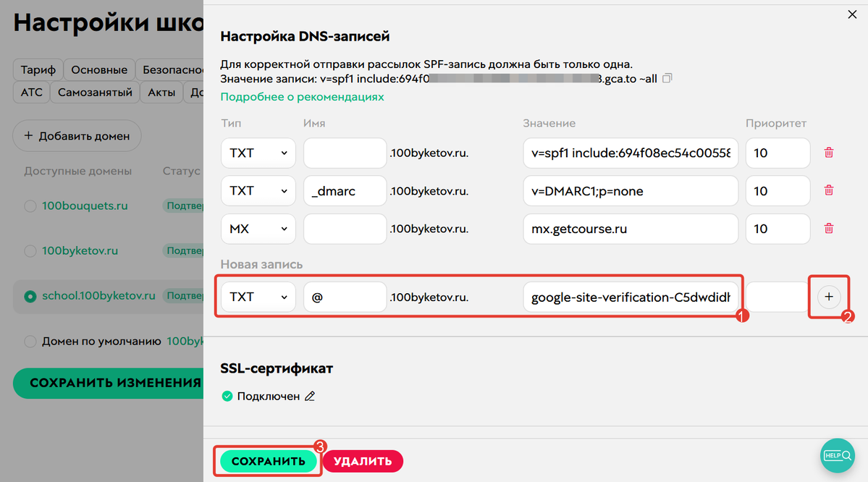Click the SSL-сертификат heading
This screenshot has width=868, height=482.
[277, 368]
